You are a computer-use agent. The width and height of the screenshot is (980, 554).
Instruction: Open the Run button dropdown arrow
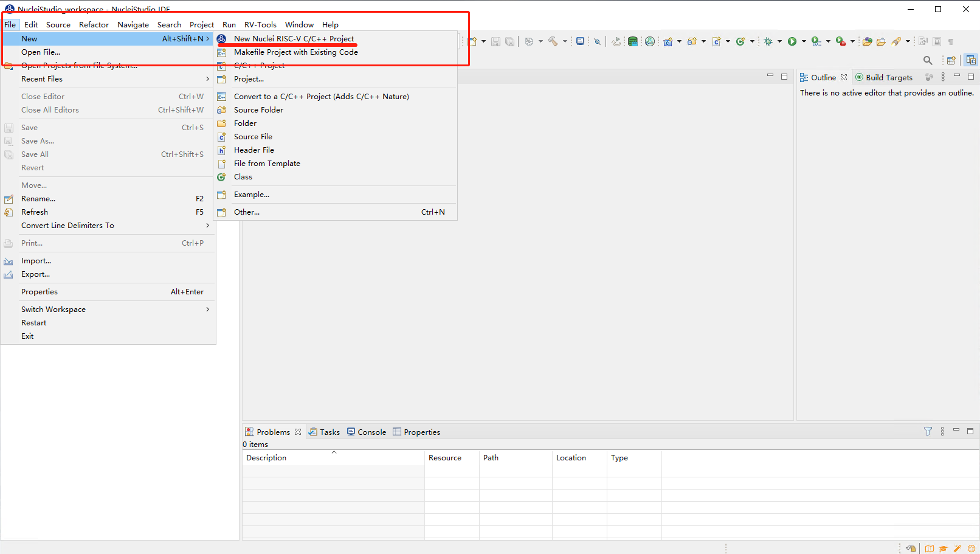click(804, 41)
